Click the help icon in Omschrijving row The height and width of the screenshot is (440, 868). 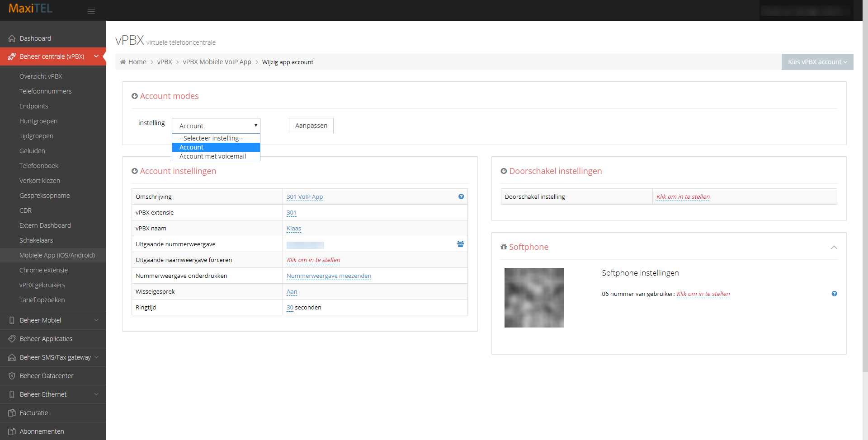click(461, 197)
